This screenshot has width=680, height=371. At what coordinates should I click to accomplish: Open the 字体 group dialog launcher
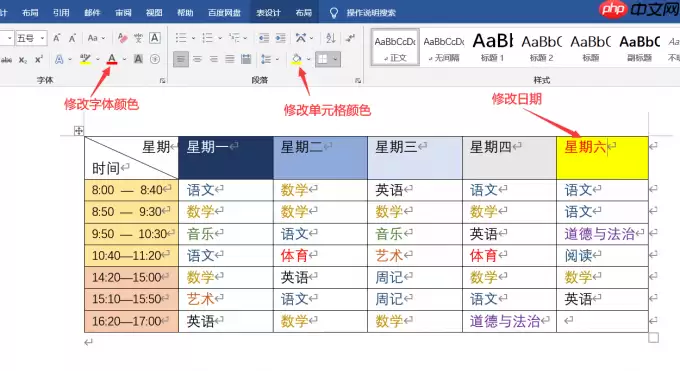pos(163,80)
